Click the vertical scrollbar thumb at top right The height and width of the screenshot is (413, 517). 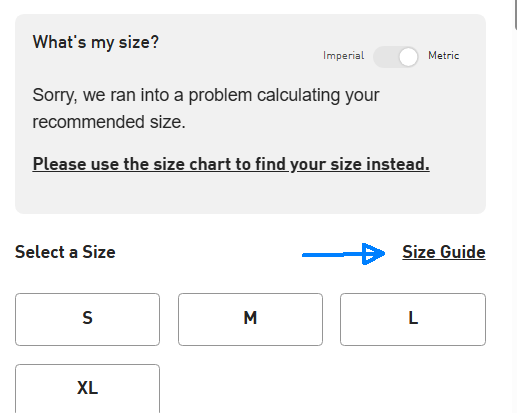[x=515, y=13]
